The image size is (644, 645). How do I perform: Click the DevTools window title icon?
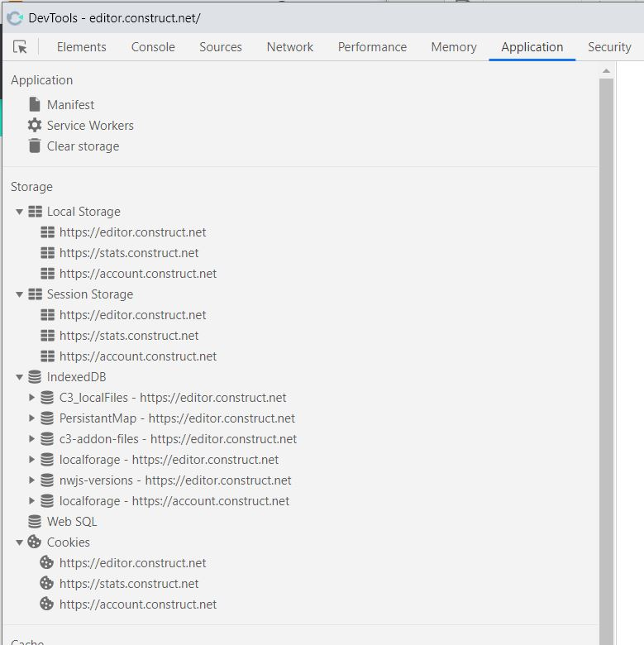tap(15, 18)
